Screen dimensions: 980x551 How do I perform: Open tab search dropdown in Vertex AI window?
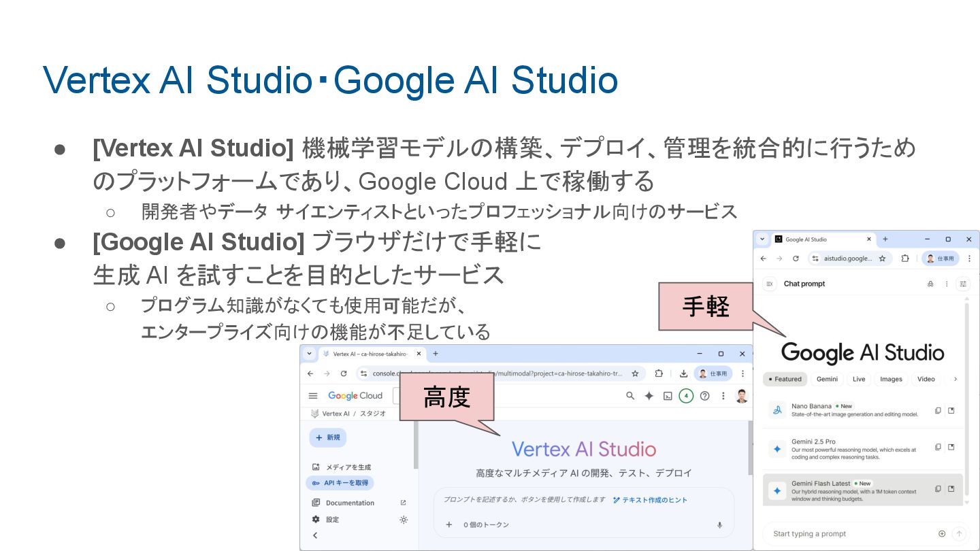click(x=310, y=354)
